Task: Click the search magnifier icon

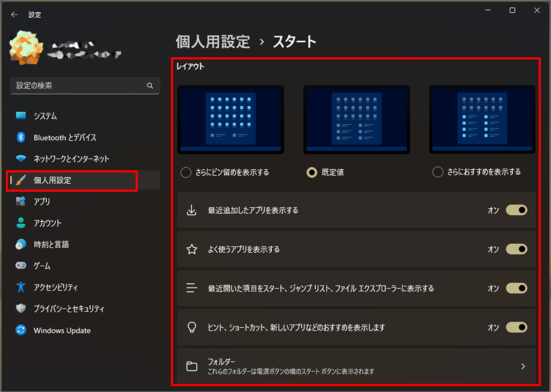Action: (150, 86)
